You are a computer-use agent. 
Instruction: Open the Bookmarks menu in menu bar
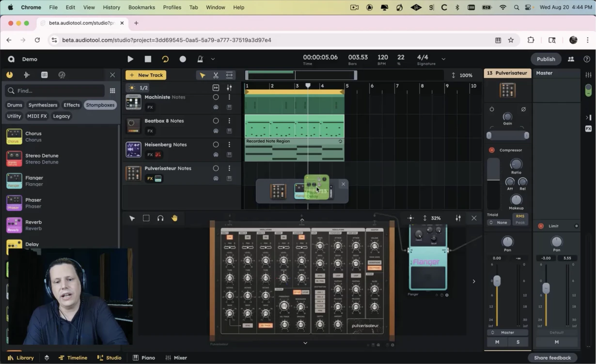coord(141,7)
